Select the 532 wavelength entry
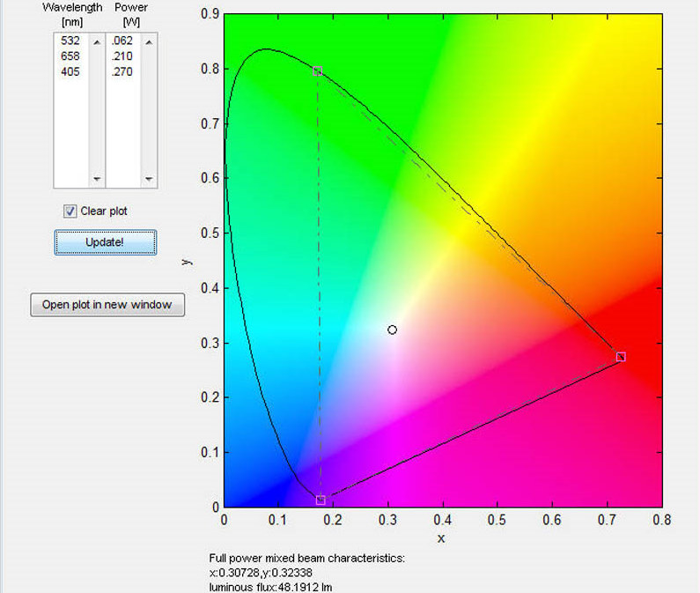 70,41
